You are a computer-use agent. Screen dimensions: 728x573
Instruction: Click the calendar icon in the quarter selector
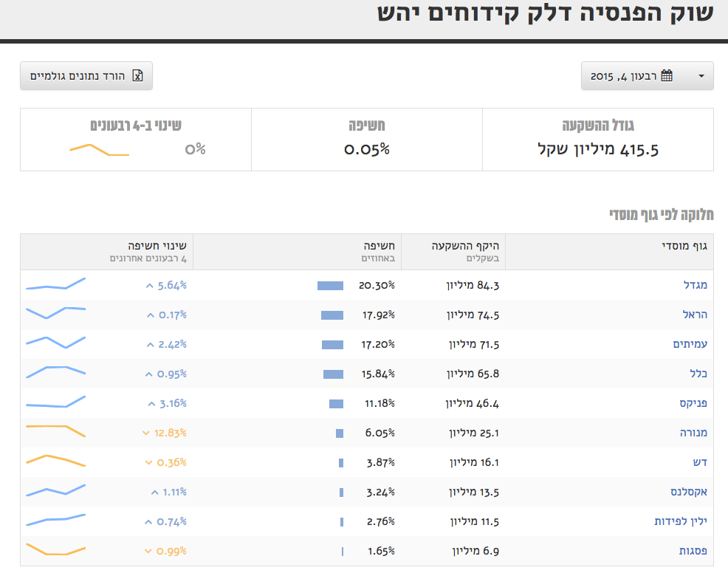pos(667,76)
